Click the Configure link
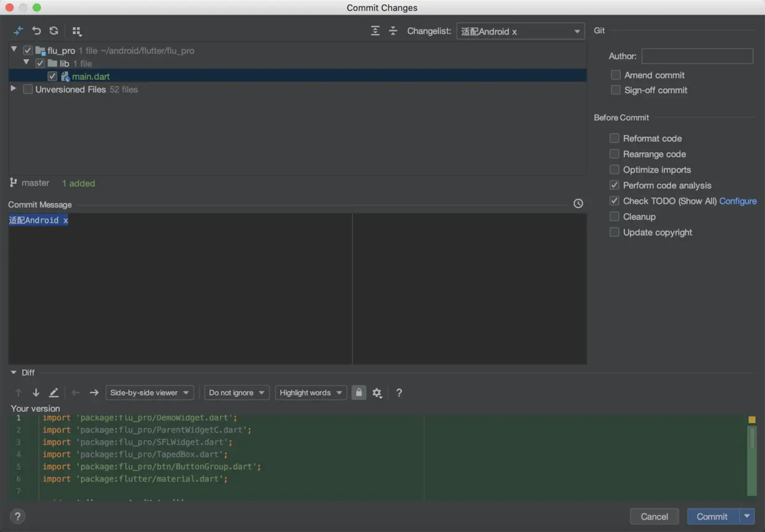Screen dimensions: 765x532 [x=738, y=201]
